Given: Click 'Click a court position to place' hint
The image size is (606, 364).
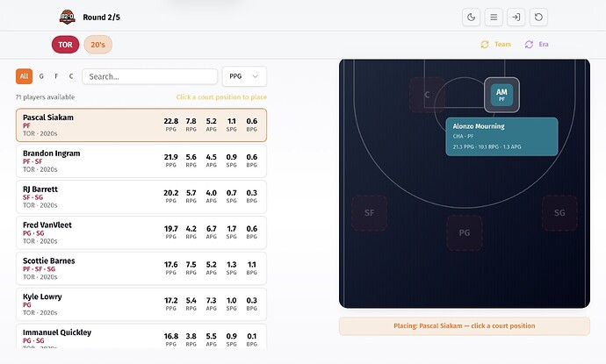Looking at the screenshot, I should 221,97.
